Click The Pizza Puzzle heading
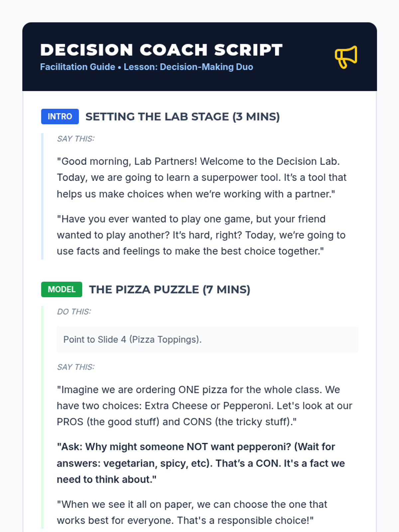 click(x=170, y=290)
